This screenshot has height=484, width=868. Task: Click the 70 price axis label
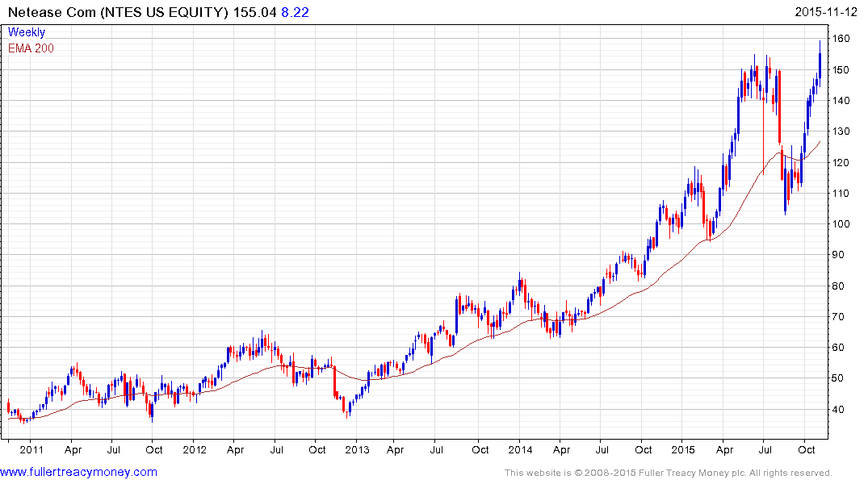tap(838, 316)
